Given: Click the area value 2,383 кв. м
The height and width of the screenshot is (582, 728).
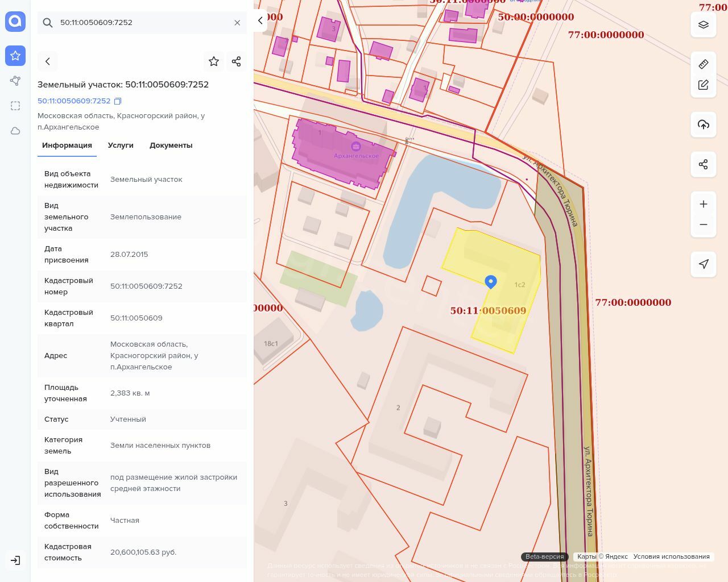Looking at the screenshot, I should [130, 393].
